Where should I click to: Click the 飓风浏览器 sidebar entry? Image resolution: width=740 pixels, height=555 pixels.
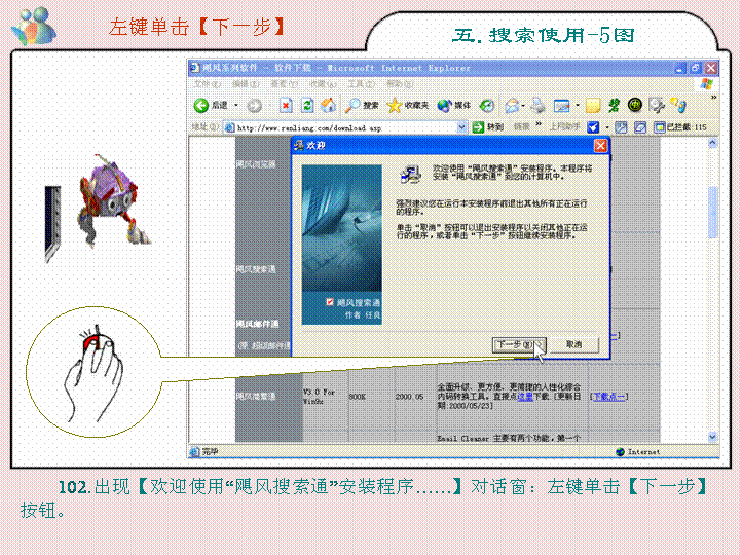(x=255, y=164)
